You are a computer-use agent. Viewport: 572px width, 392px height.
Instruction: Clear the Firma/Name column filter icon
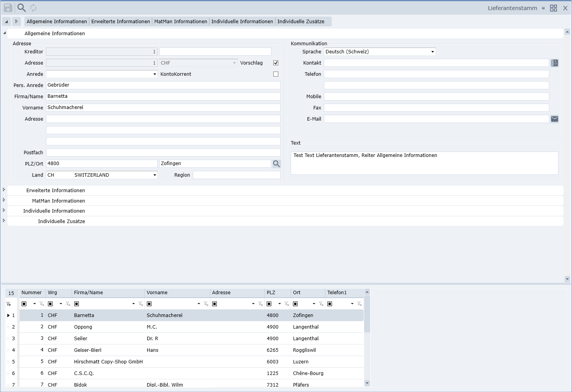(x=141, y=304)
